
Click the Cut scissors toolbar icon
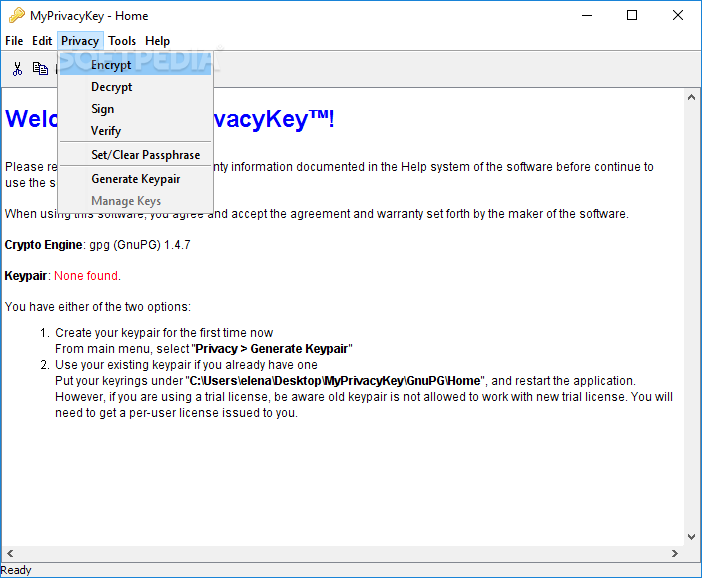[x=17, y=69]
